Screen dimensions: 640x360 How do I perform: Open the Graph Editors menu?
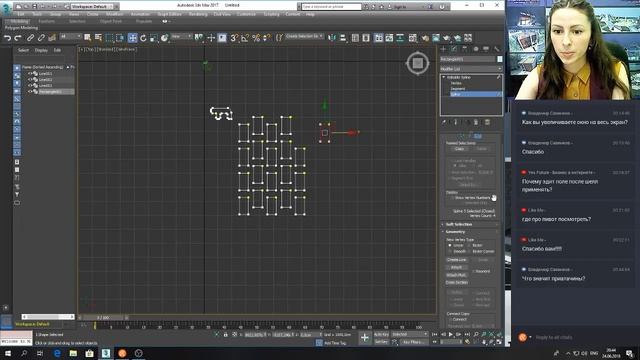click(x=169, y=14)
